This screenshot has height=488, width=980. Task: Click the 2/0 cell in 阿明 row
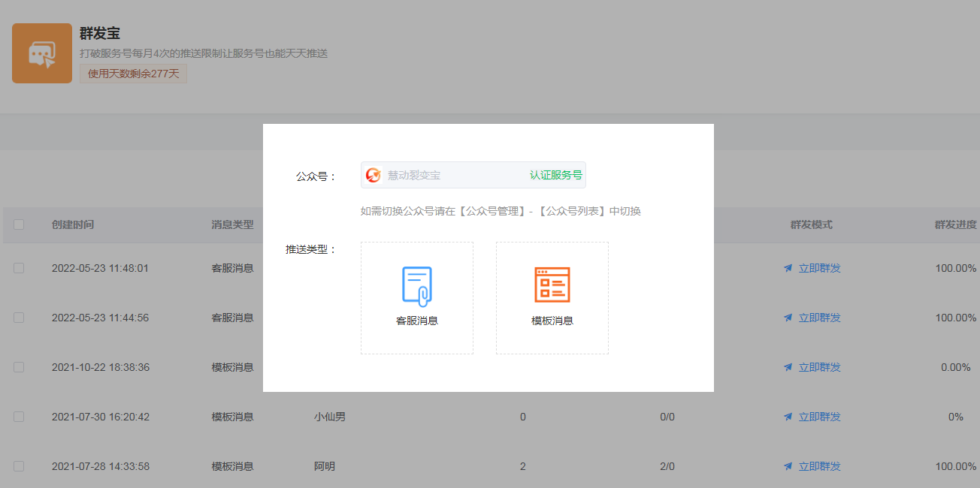tap(667, 466)
